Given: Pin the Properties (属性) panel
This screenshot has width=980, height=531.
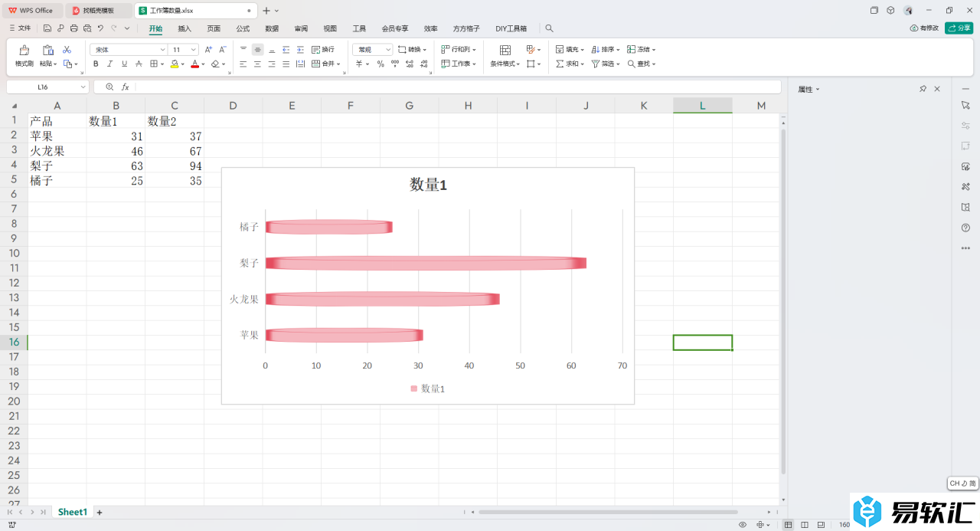Looking at the screenshot, I should pyautogui.click(x=923, y=90).
